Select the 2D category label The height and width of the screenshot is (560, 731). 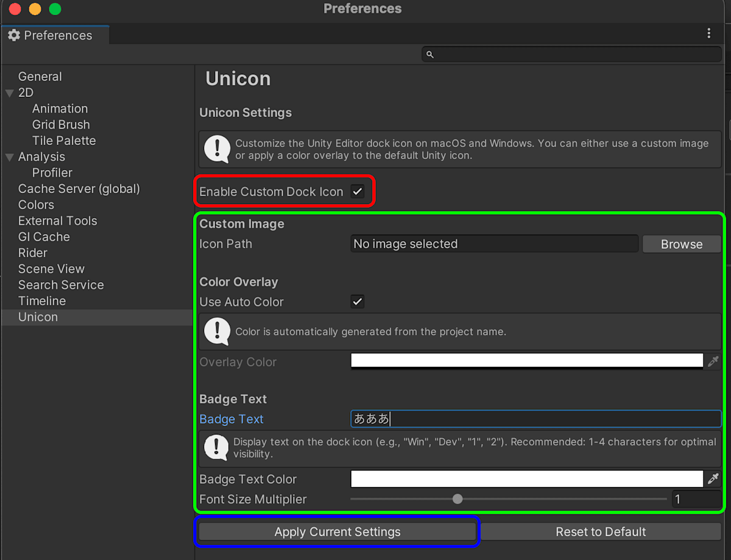(x=26, y=93)
